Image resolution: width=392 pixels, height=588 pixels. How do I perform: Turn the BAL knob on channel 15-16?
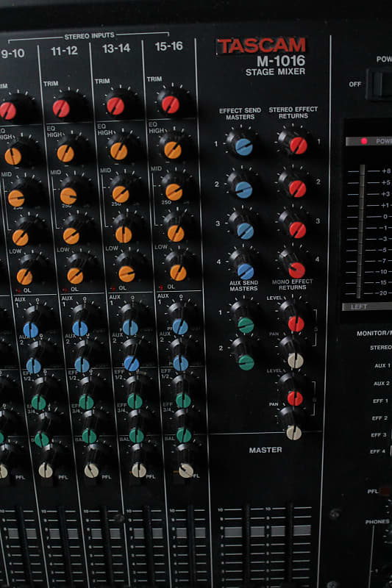pyautogui.click(x=186, y=470)
